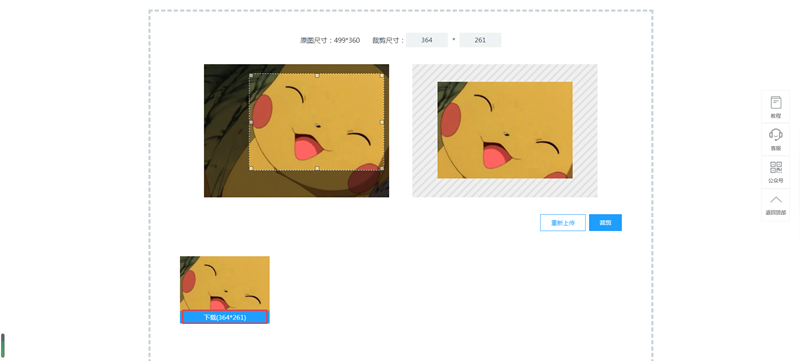Viewport: 800px width, 361px height.
Task: Click the cropped preview image on the right
Action: point(505,130)
